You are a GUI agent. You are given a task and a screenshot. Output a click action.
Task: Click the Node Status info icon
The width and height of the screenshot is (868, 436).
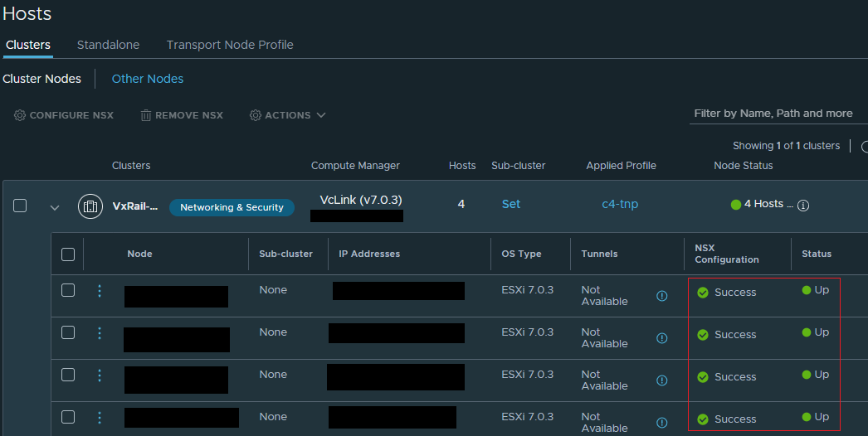tap(803, 206)
